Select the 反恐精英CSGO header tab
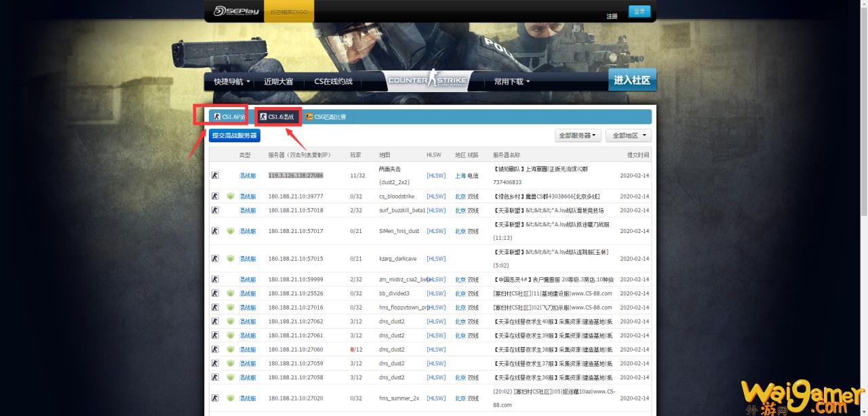868x416 pixels. click(x=289, y=12)
